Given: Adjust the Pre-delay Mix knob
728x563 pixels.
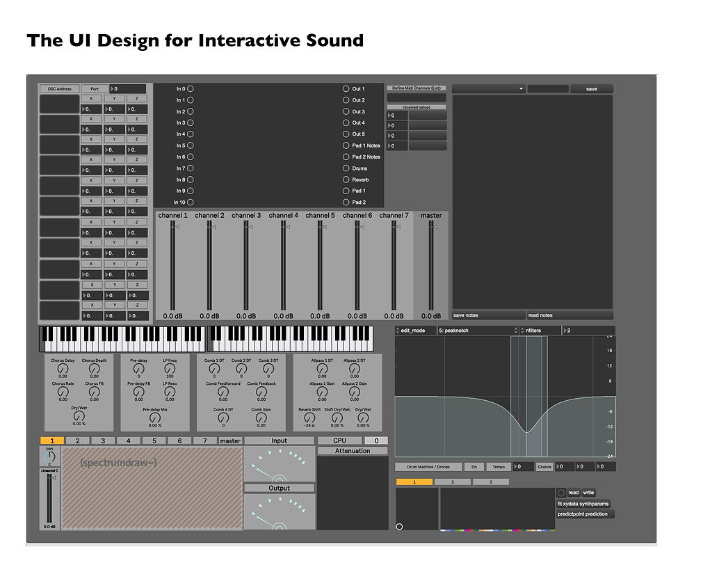Looking at the screenshot, I should (x=154, y=418).
